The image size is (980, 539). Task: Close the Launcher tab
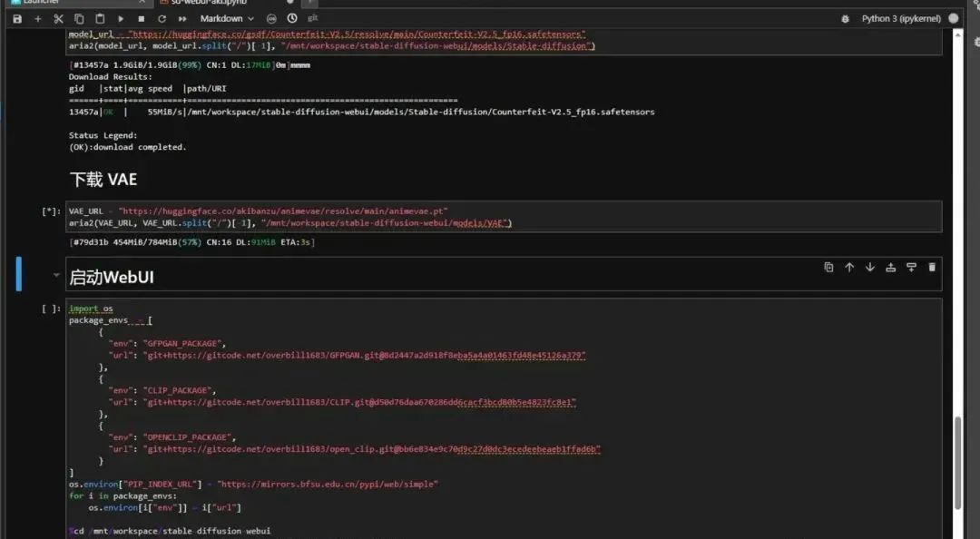[x=142, y=2]
